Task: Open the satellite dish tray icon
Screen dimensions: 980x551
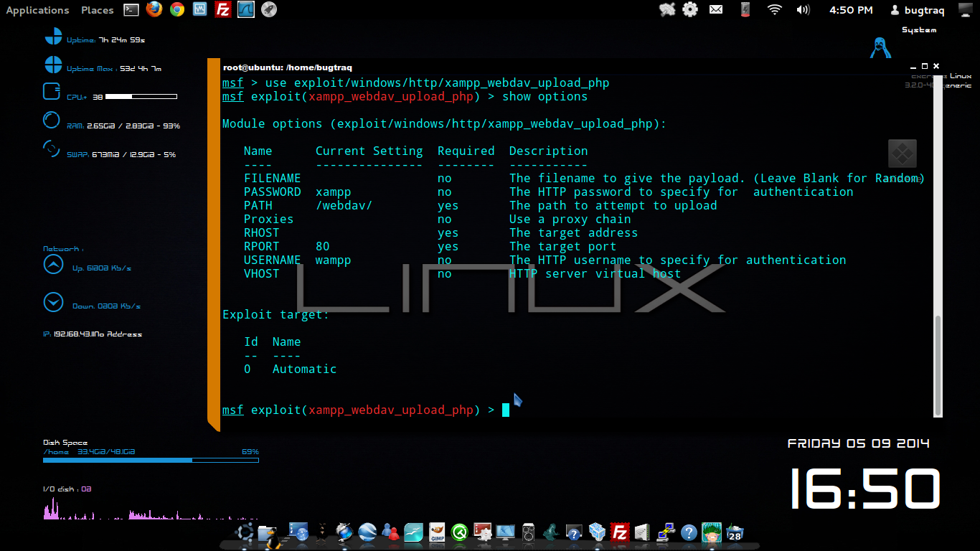Action: [x=667, y=9]
